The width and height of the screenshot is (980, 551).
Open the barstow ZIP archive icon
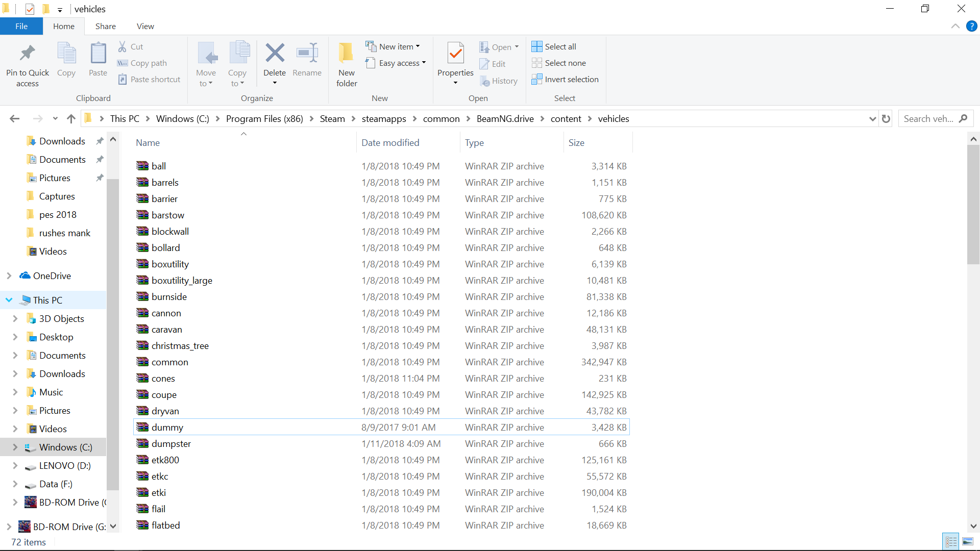(142, 215)
